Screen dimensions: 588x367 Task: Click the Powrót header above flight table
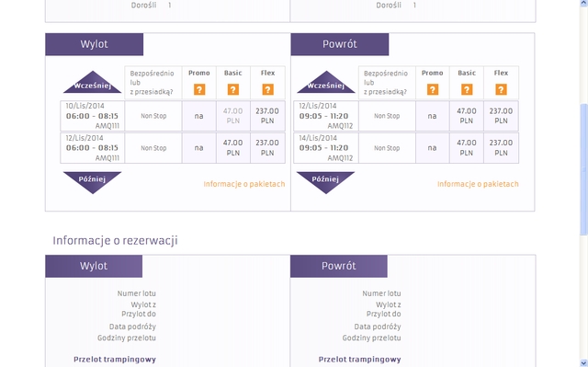(340, 44)
